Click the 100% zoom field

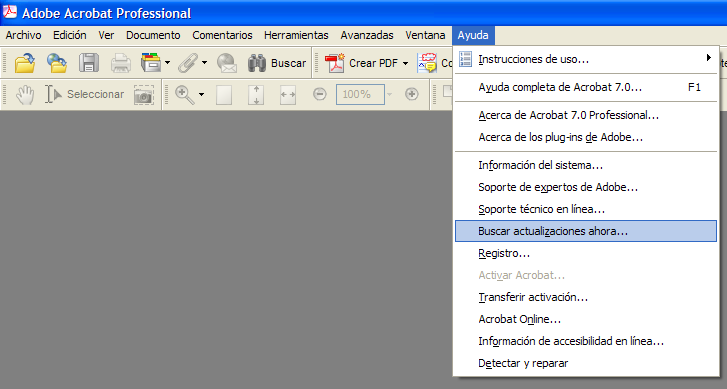point(360,94)
